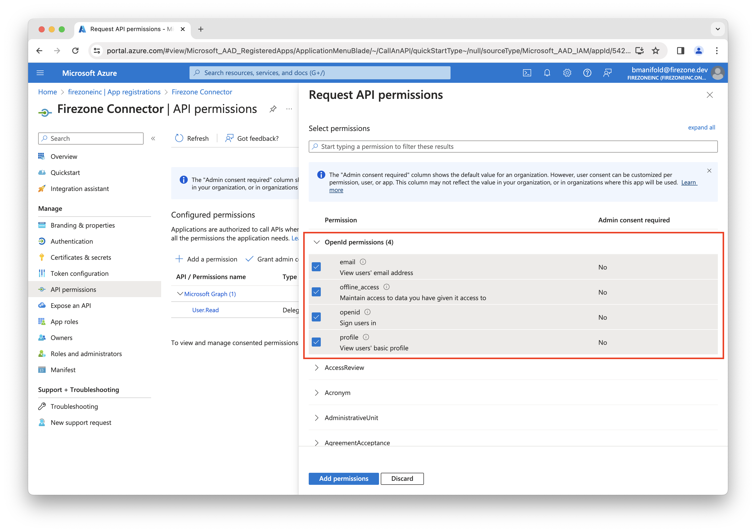Open the Azure portal hamburger menu

pyautogui.click(x=40, y=73)
